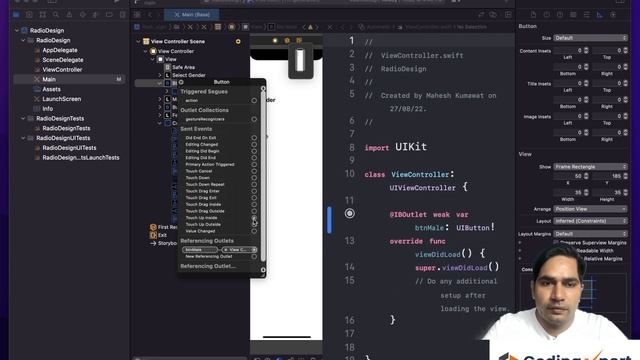Image resolution: width=640 pixels, height=360 pixels.
Task: Open the Issue navigator warning icon
Action: [x=69, y=15]
